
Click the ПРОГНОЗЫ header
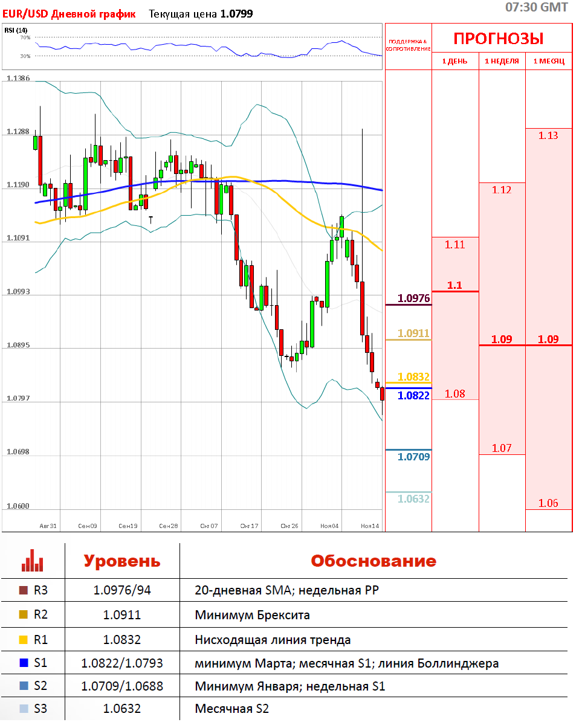(x=499, y=39)
